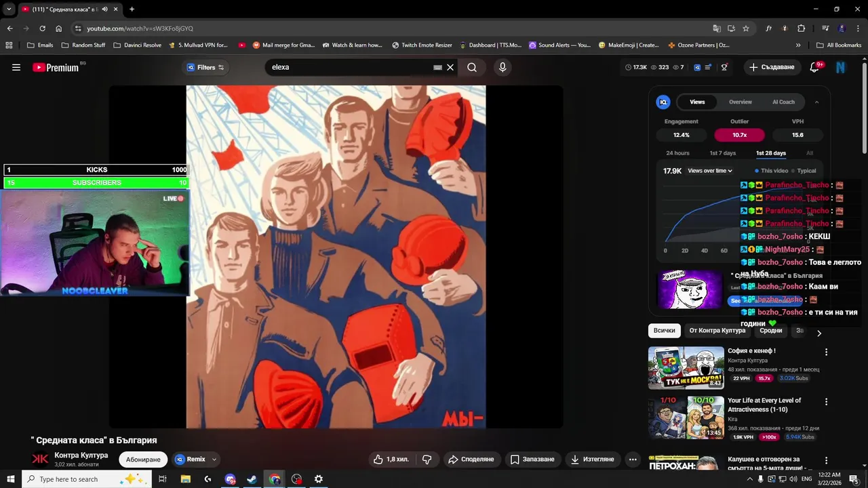Reload the page
Screen dimensions: 868x488
42,28
